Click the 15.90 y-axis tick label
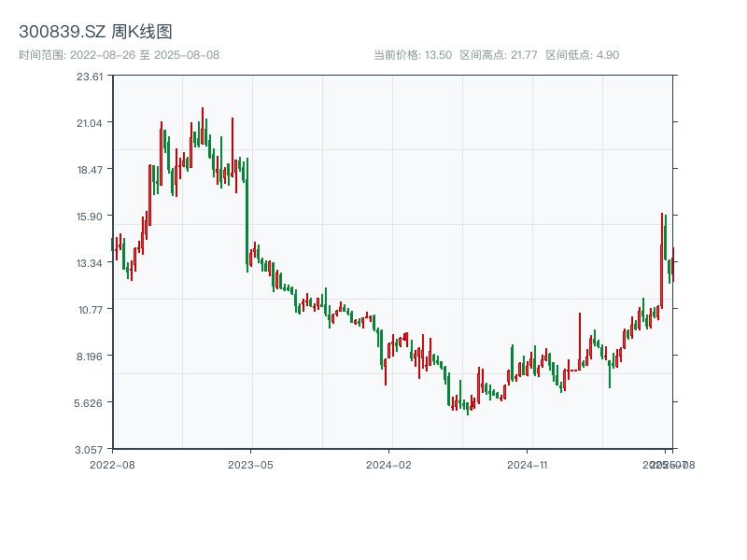747x560 pixels. (90, 217)
